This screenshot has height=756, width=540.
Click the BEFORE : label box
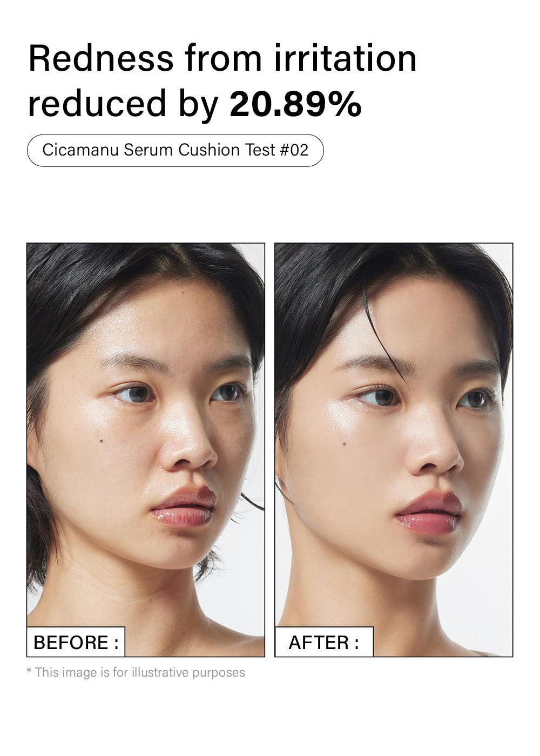pos(76,642)
